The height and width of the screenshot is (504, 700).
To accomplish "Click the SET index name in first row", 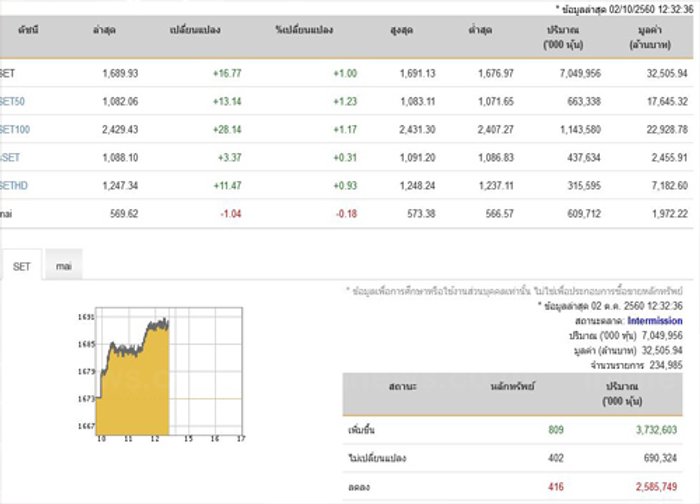I will coord(7,73).
